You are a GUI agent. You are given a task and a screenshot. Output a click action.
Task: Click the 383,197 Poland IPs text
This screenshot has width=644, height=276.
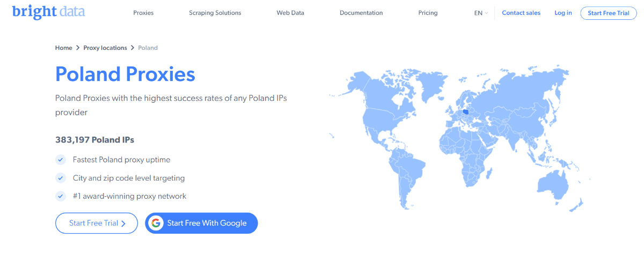(x=94, y=140)
